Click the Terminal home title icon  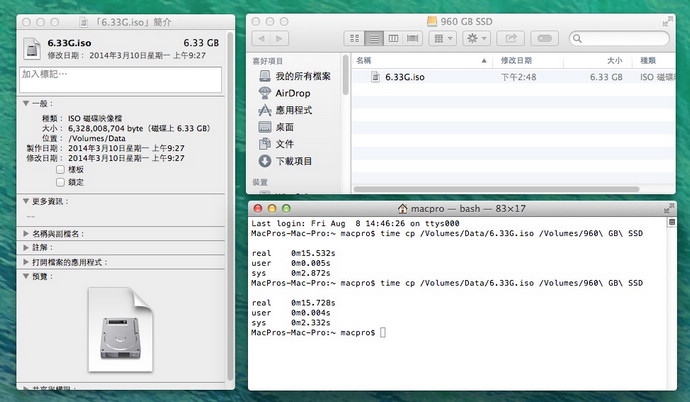point(402,208)
